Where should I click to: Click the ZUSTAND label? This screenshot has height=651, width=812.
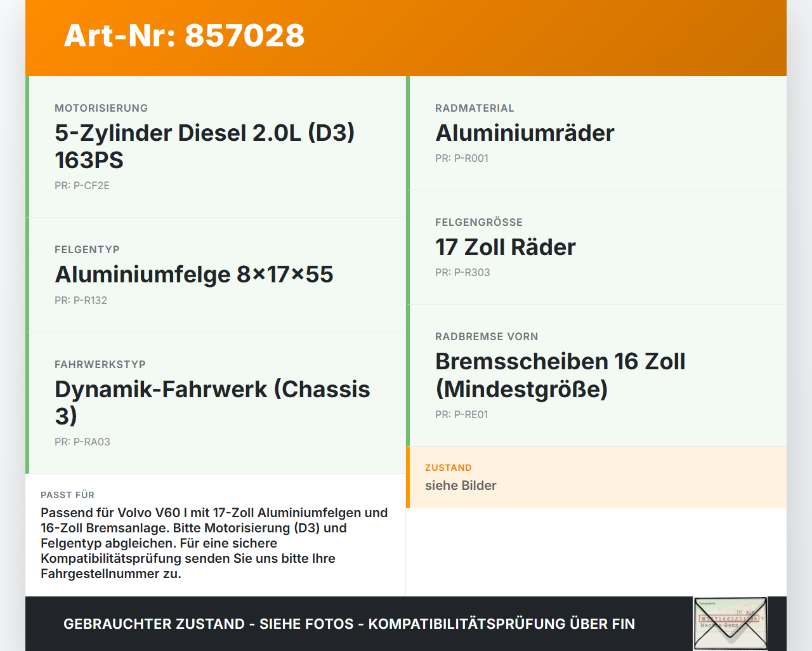click(x=449, y=468)
